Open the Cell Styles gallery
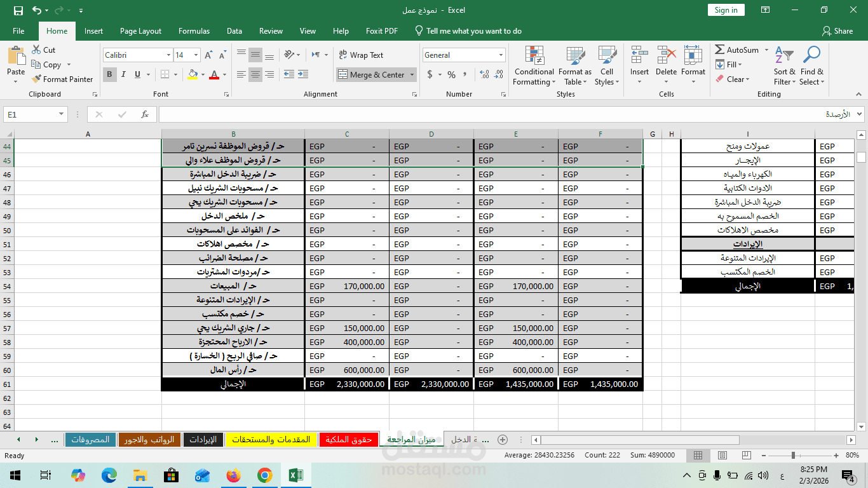The height and width of the screenshot is (488, 868). tap(607, 66)
